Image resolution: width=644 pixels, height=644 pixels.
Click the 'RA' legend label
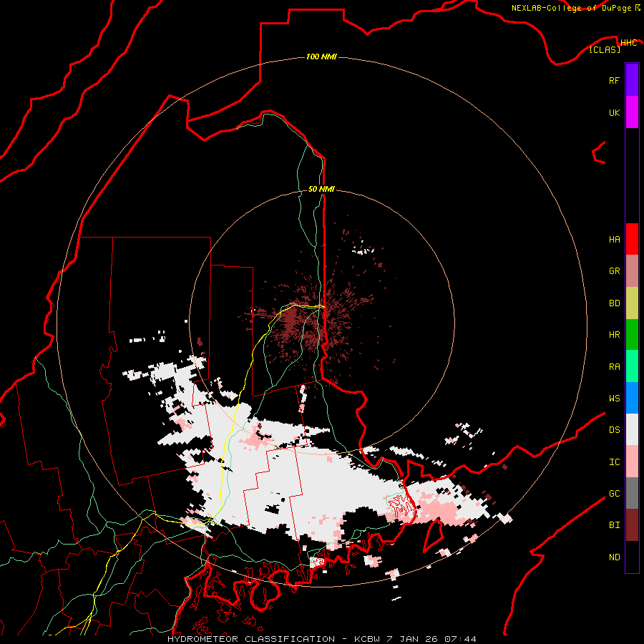pos(614,367)
